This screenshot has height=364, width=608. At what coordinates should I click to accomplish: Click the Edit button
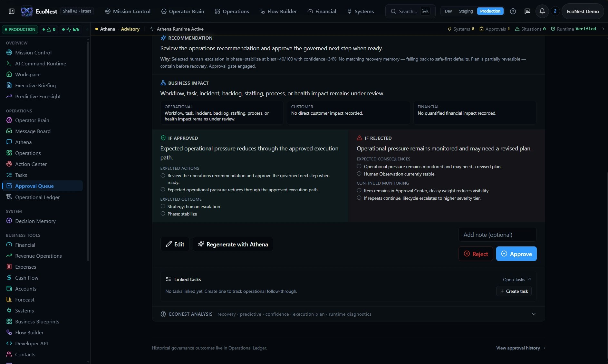(175, 244)
